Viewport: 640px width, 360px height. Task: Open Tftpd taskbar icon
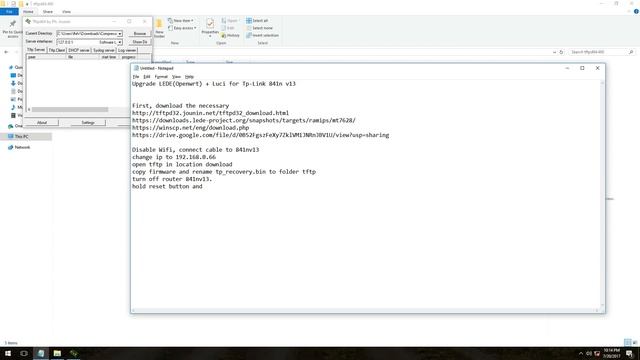click(x=73, y=353)
